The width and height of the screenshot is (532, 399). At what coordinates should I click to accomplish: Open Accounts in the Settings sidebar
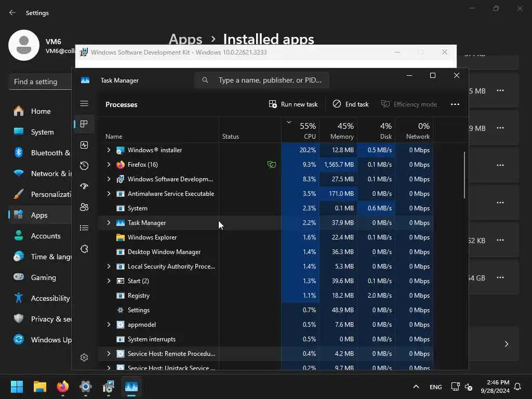coord(40,236)
